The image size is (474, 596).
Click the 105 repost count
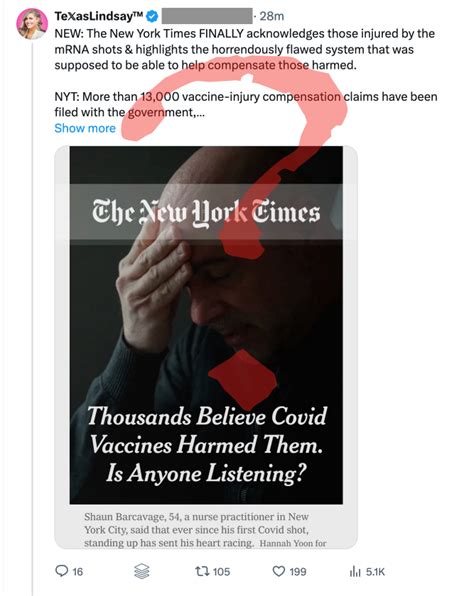click(222, 572)
